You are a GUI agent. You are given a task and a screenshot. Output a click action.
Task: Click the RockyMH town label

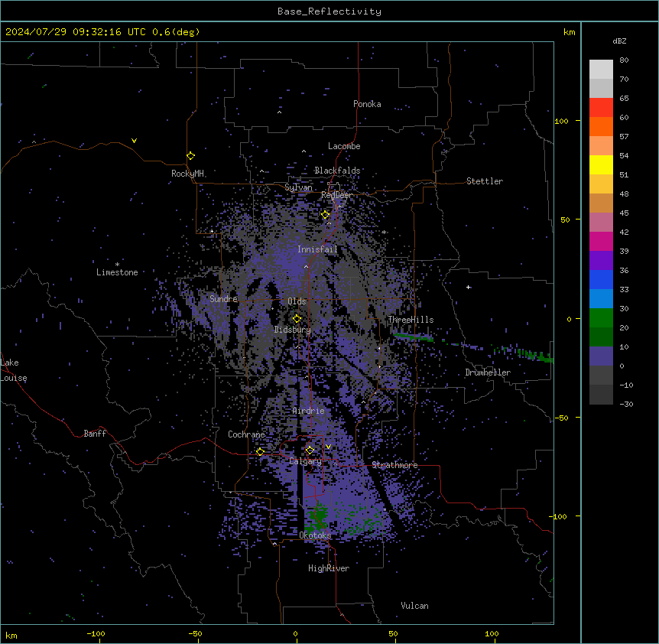tap(187, 174)
